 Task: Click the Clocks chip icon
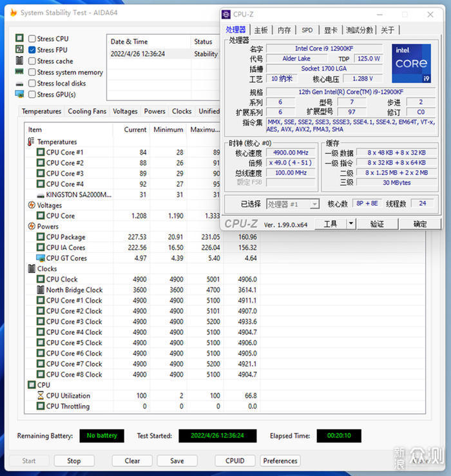pyautogui.click(x=32, y=269)
